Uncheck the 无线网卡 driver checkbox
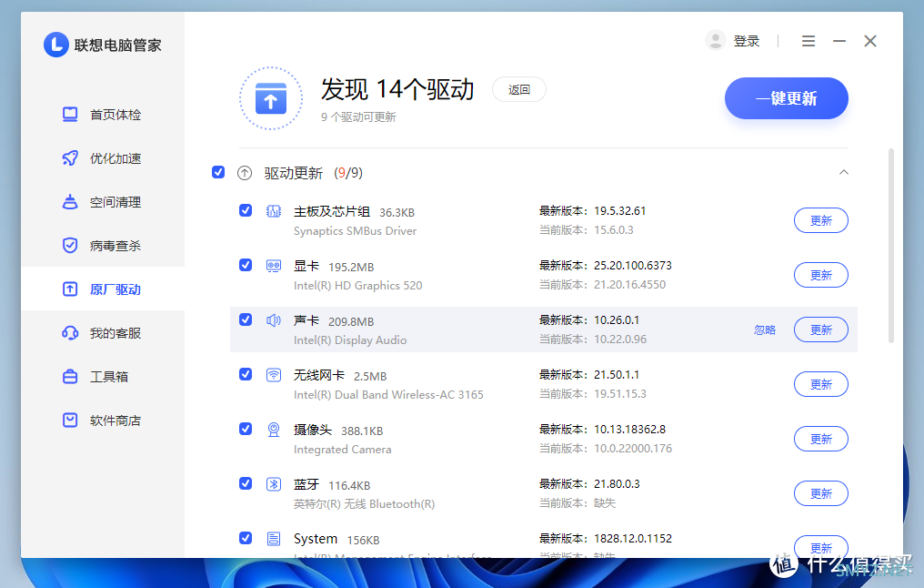Viewport: 924px width, 588px height. (x=246, y=374)
